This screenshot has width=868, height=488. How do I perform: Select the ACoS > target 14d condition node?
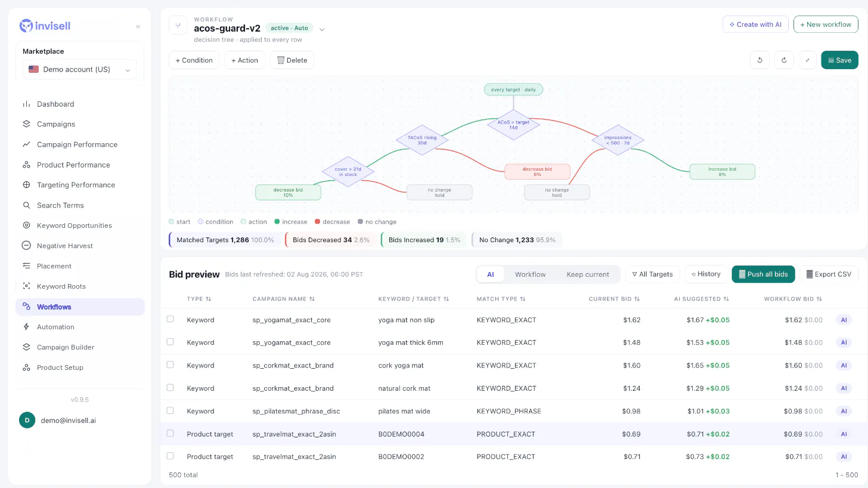pyautogui.click(x=513, y=125)
